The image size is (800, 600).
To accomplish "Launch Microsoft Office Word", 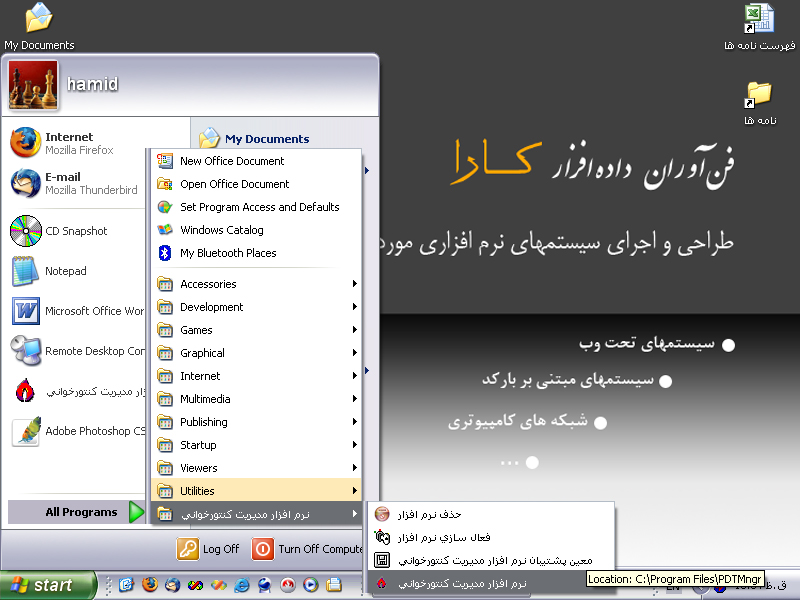I will point(80,311).
